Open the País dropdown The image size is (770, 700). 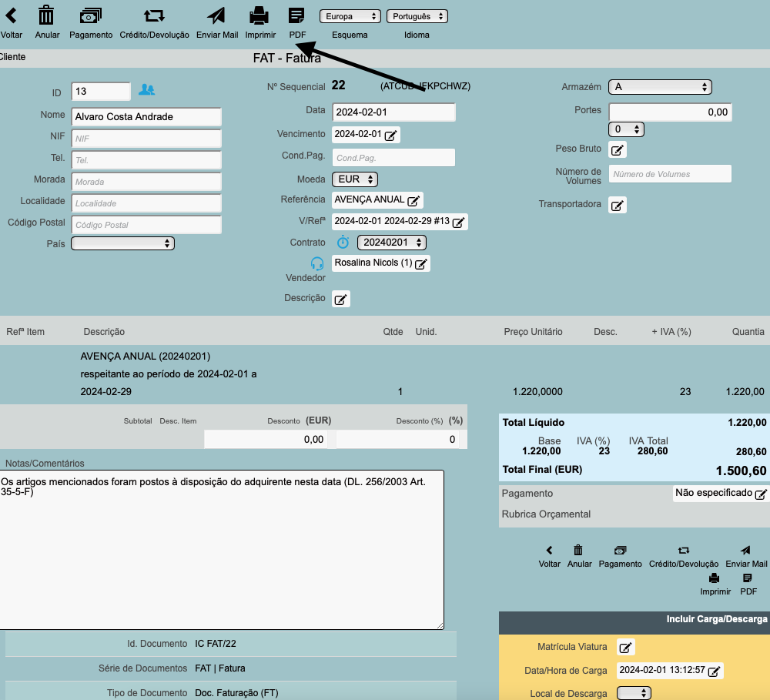tap(122, 243)
